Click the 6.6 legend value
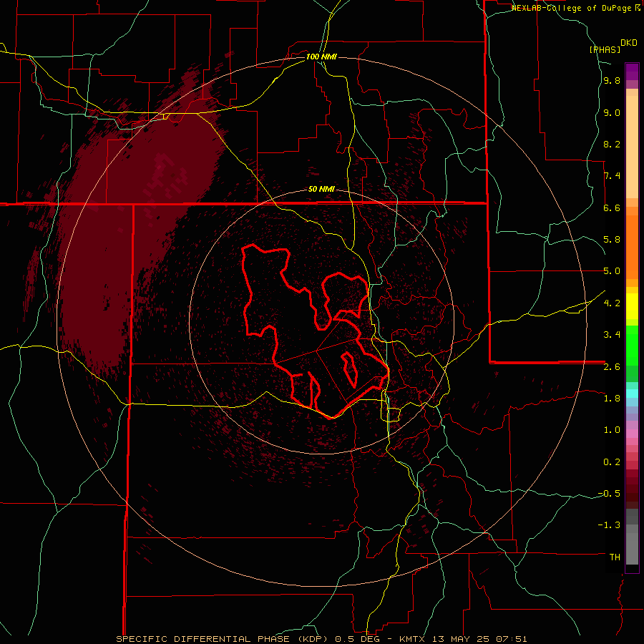The image size is (644, 644). click(x=612, y=208)
